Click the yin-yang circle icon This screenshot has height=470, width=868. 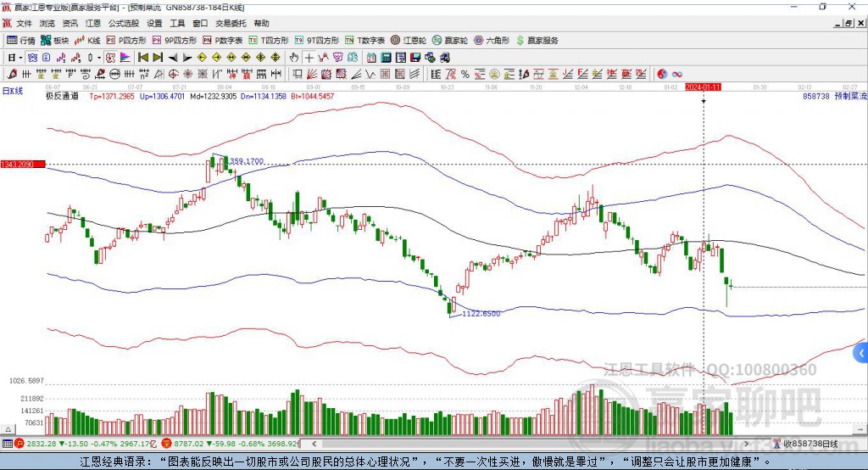(662, 75)
